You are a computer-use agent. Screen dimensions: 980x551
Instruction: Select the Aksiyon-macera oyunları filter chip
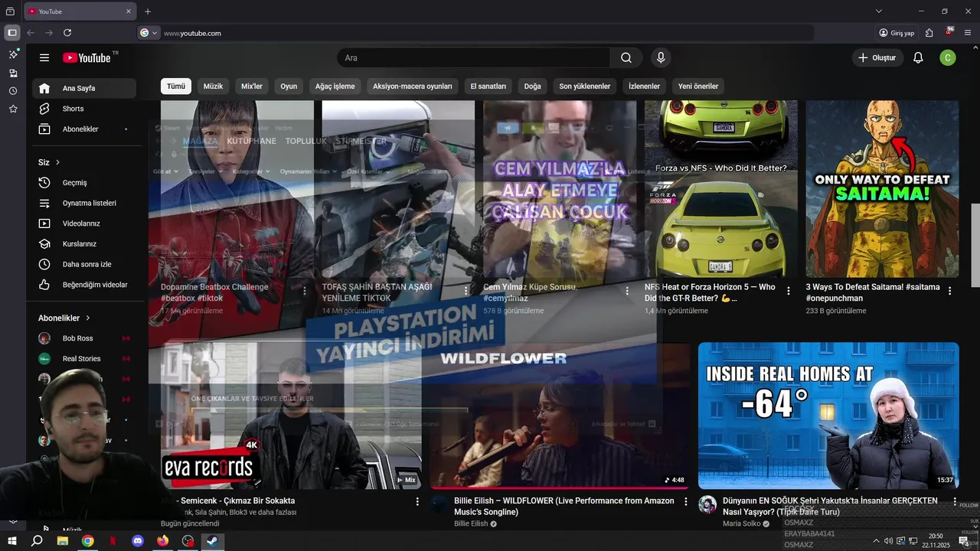413,86
